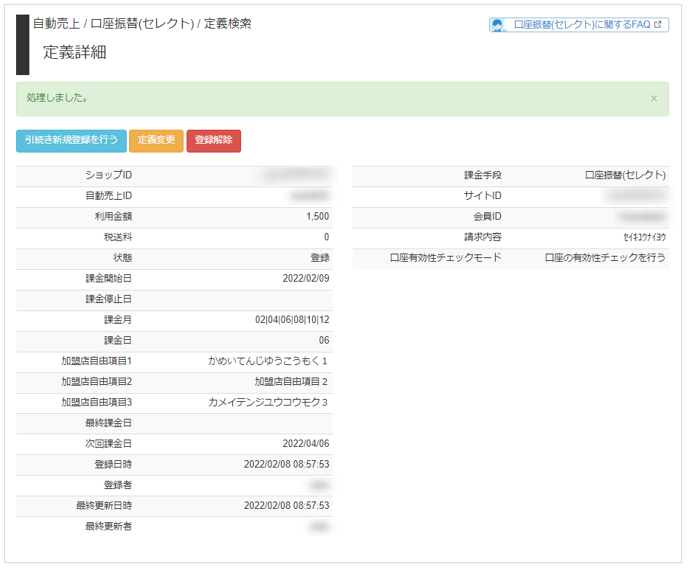Viewport: 694px width, 572px height.
Task: Dismiss the 処理しました alert with the X
Action: (x=654, y=98)
